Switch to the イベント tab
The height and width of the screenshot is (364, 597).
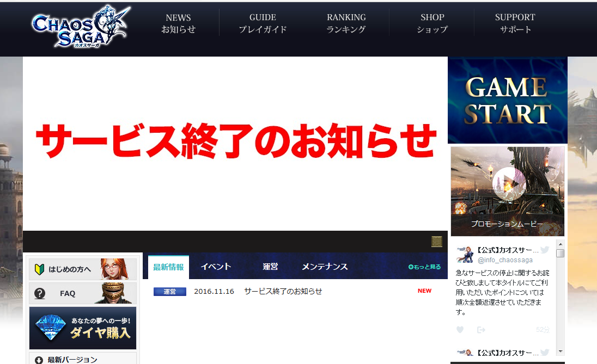tap(216, 267)
